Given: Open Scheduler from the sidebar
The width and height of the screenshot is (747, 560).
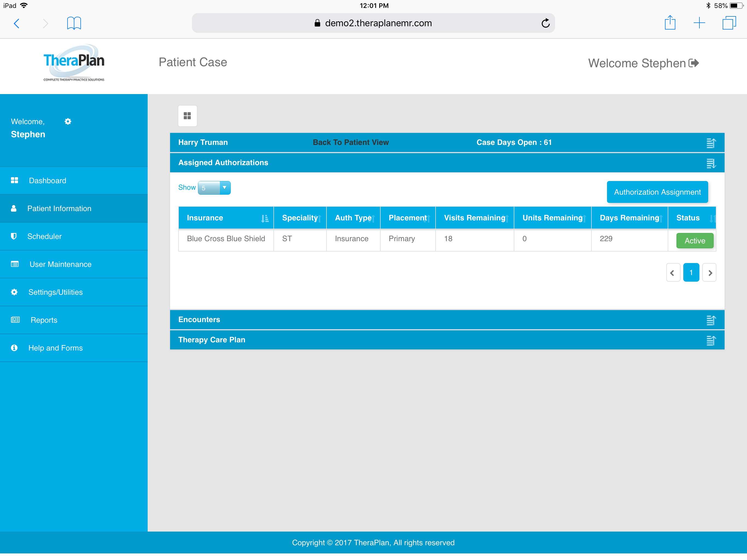Looking at the screenshot, I should 45,237.
